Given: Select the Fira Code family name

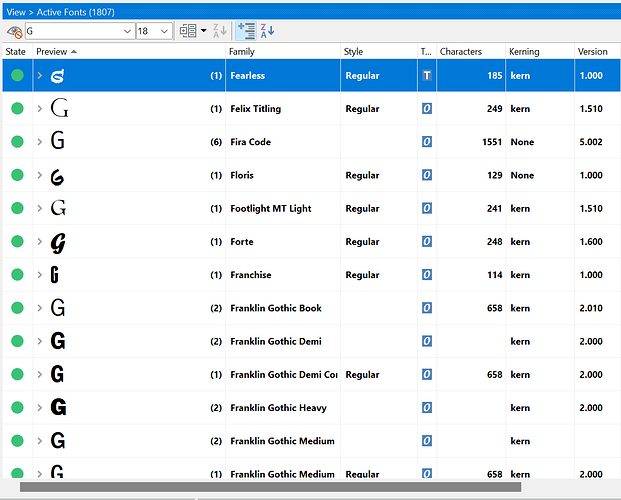Looking at the screenshot, I should click(251, 142).
